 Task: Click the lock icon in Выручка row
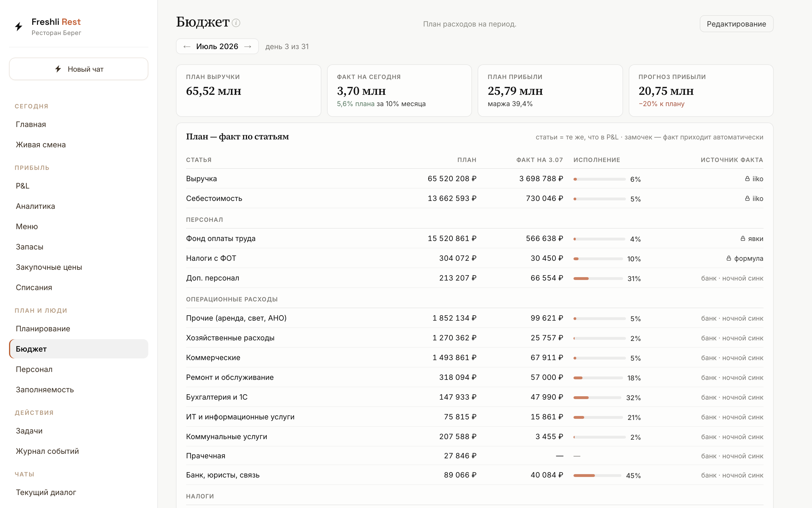747,179
